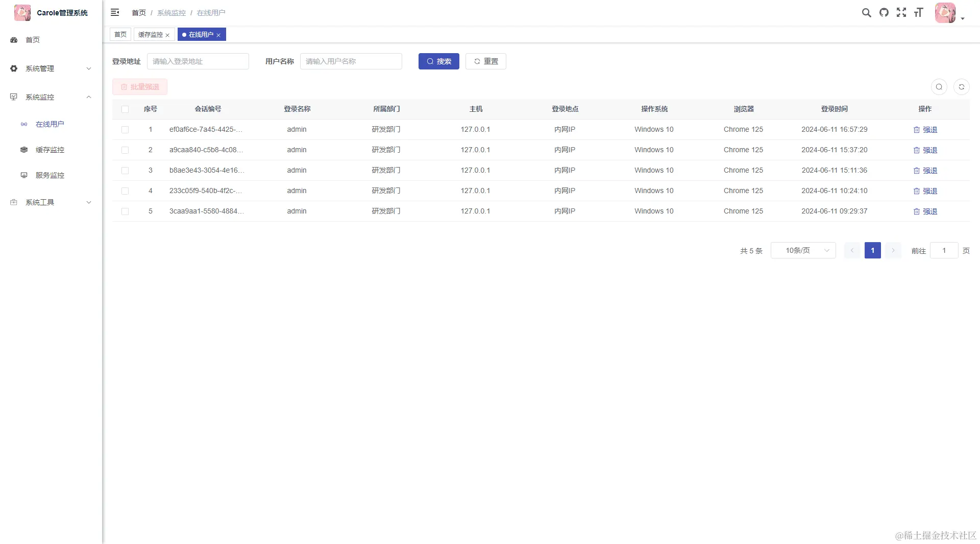Screen dimensions: 980x544
Task: Open the 10条/页 page size dropdown
Action: (803, 250)
